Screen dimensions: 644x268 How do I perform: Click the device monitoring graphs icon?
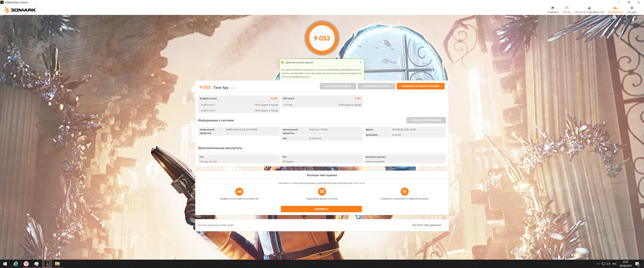tap(239, 192)
